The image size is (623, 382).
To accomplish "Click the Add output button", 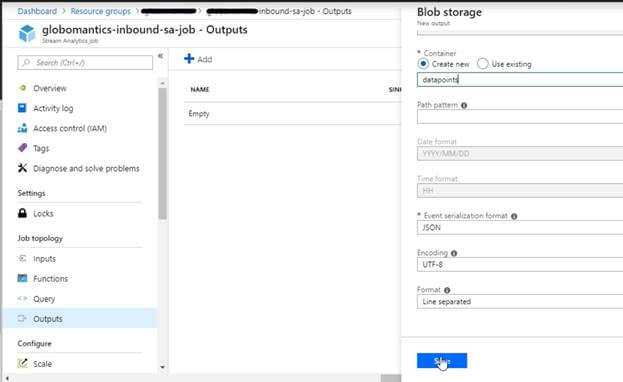I will [198, 59].
